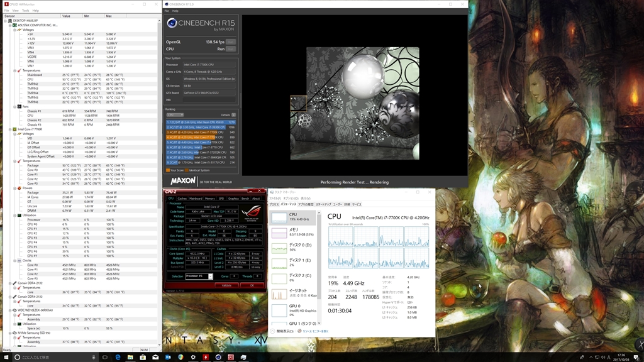Viewport: 644px width, 362px height.
Task: Select the イーサネット network thumbnail
Action: pyautogui.click(x=279, y=293)
